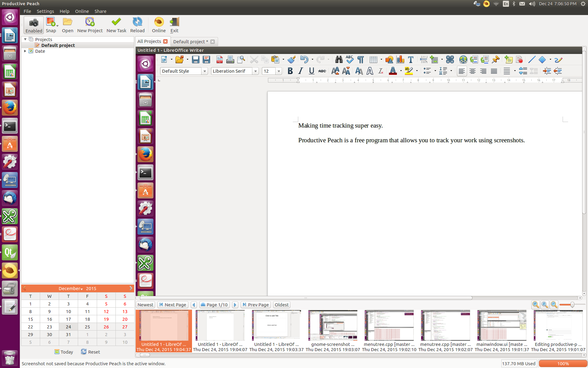
Task: Click the Today button
Action: coord(64,352)
